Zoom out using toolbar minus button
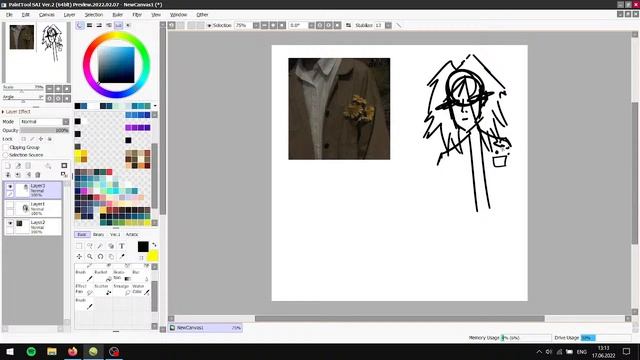640x360 pixels. 264,25
